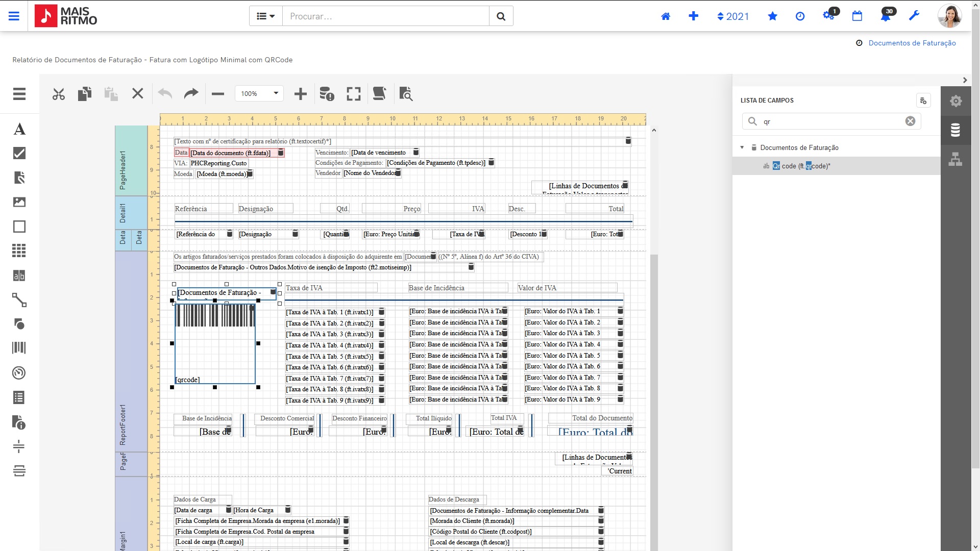Click the Copy toolbar icon
The width and height of the screenshot is (980, 551).
click(x=85, y=94)
